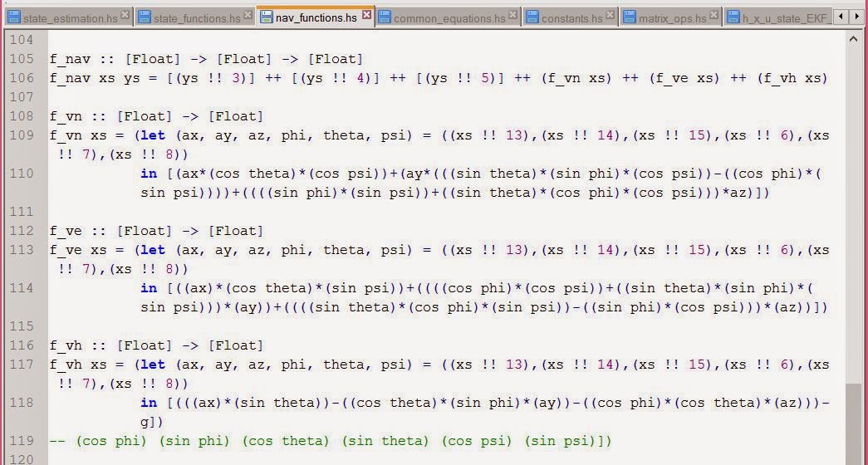
Task: Close the constants.hs tab
Action: tap(610, 16)
